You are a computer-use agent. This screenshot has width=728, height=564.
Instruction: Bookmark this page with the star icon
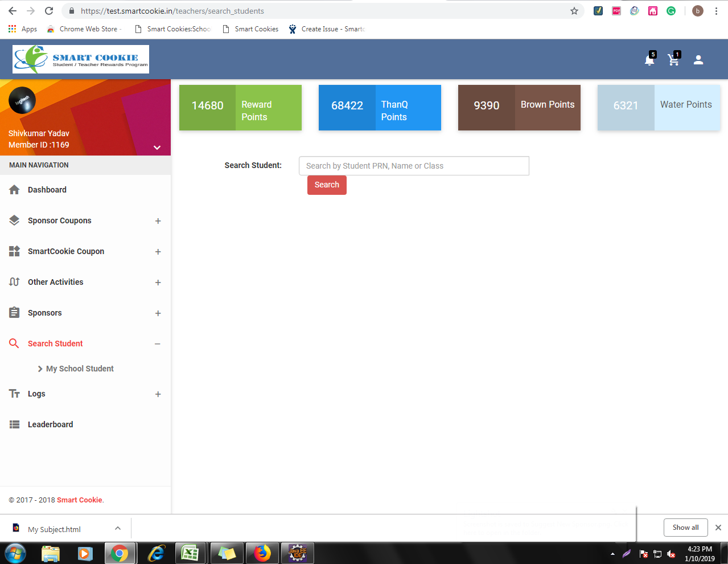[574, 11]
